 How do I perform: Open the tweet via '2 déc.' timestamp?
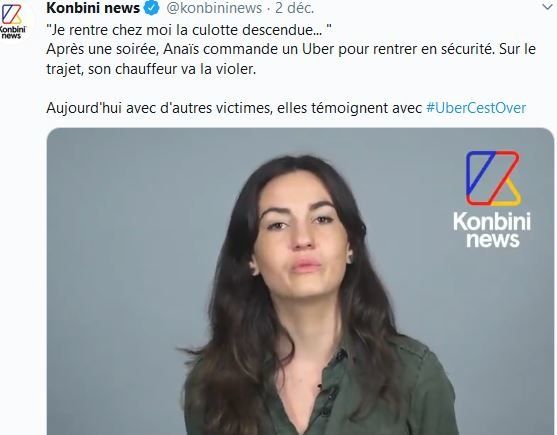click(294, 8)
